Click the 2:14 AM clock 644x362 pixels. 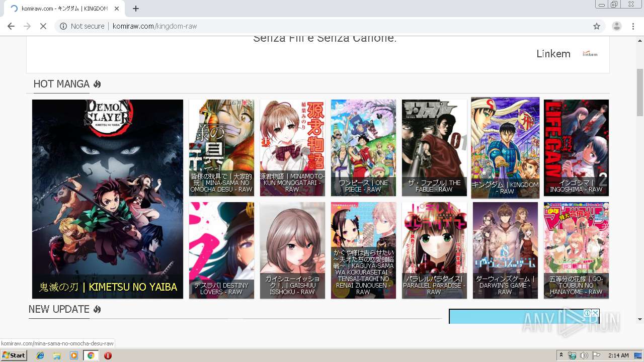(x=618, y=355)
